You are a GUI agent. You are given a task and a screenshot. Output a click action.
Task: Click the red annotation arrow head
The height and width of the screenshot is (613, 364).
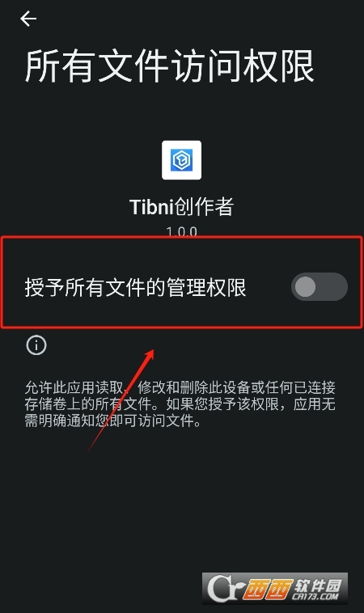click(x=149, y=355)
